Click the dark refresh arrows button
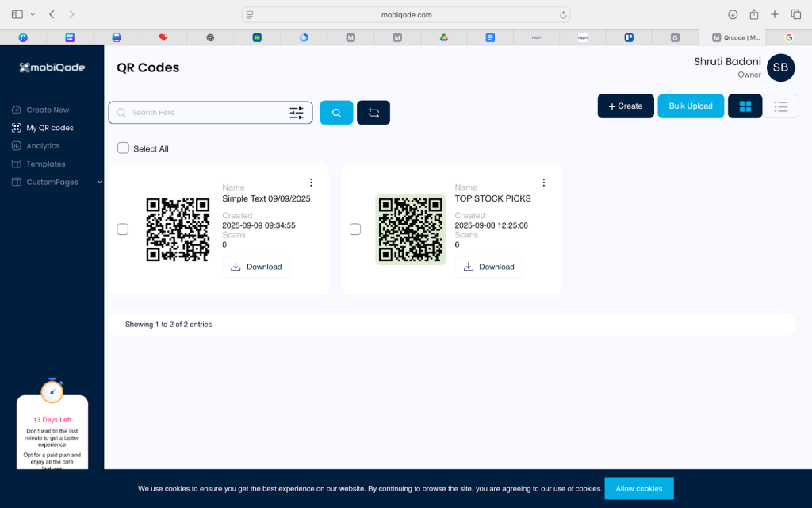 (373, 113)
